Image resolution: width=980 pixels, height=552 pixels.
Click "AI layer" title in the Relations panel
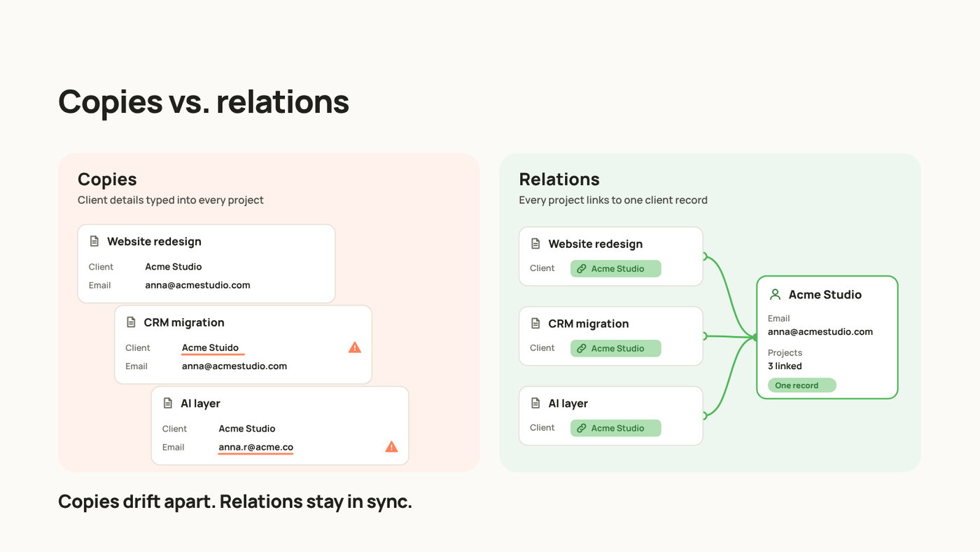point(568,404)
